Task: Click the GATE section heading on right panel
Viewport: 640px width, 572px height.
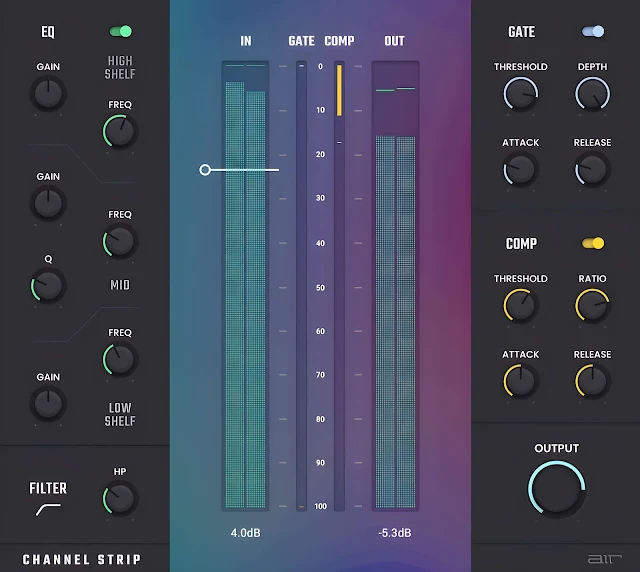Action: pyautogui.click(x=521, y=32)
